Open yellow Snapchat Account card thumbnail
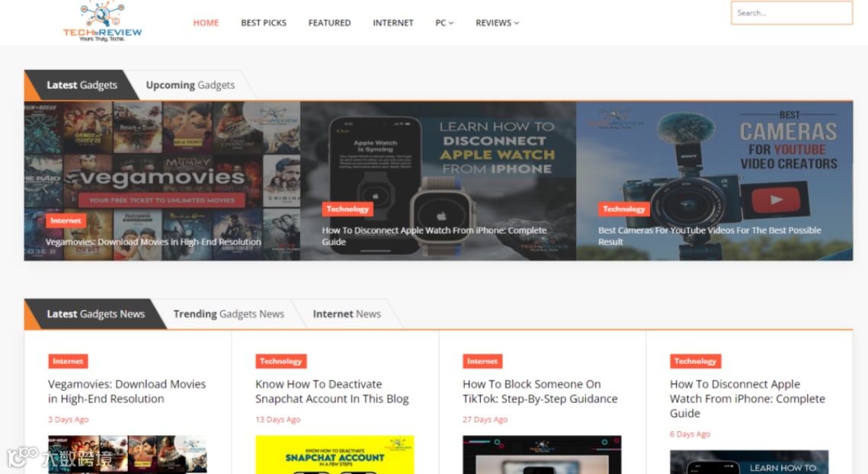Screen dimensions: 868x474 tap(335, 455)
